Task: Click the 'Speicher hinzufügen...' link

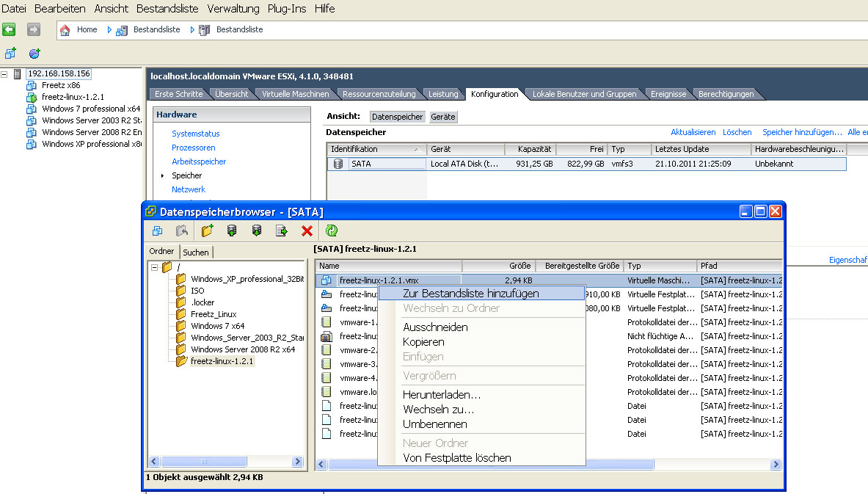Action: 801,132
